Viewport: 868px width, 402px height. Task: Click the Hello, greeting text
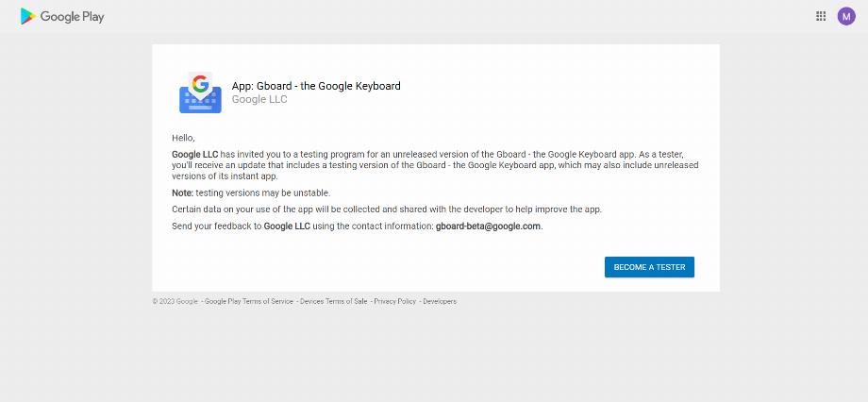point(183,138)
